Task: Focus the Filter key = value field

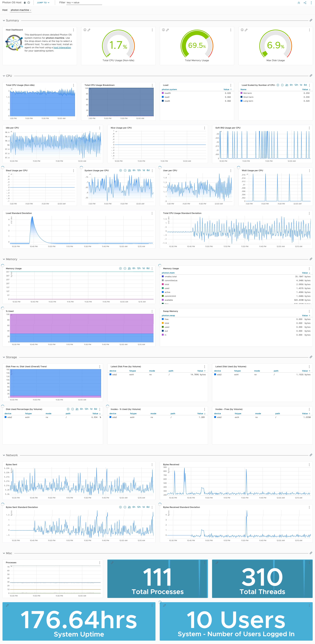Action: pyautogui.click(x=84, y=3)
